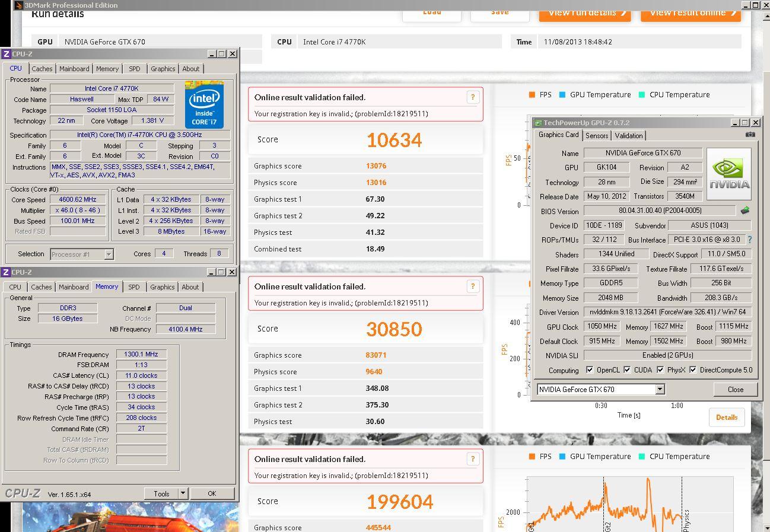Switch to Sensors tab in GPU-Z

pyautogui.click(x=597, y=136)
